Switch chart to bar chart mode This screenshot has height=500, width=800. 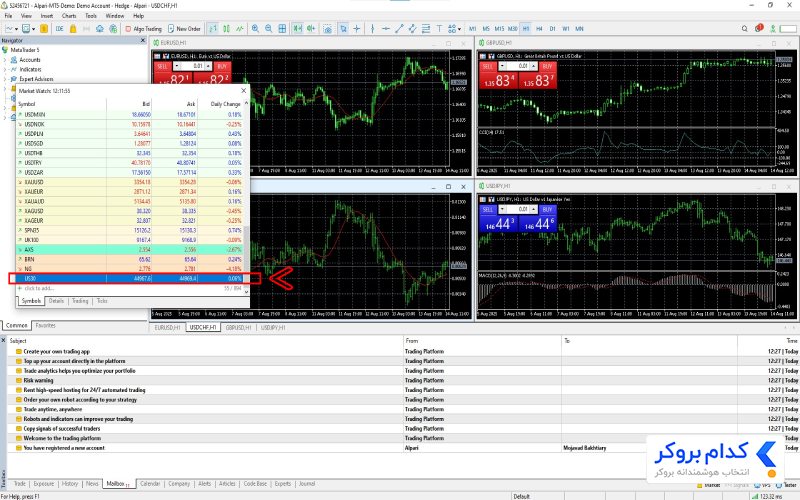pyautogui.click(x=213, y=29)
